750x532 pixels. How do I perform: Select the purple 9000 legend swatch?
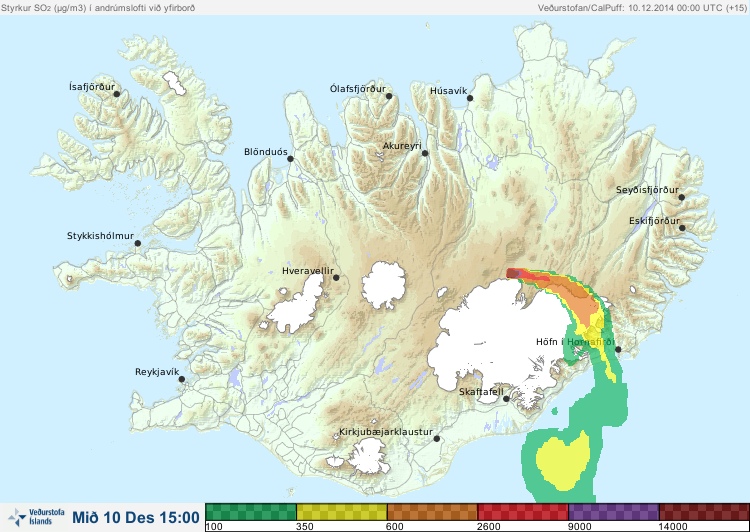(614, 512)
